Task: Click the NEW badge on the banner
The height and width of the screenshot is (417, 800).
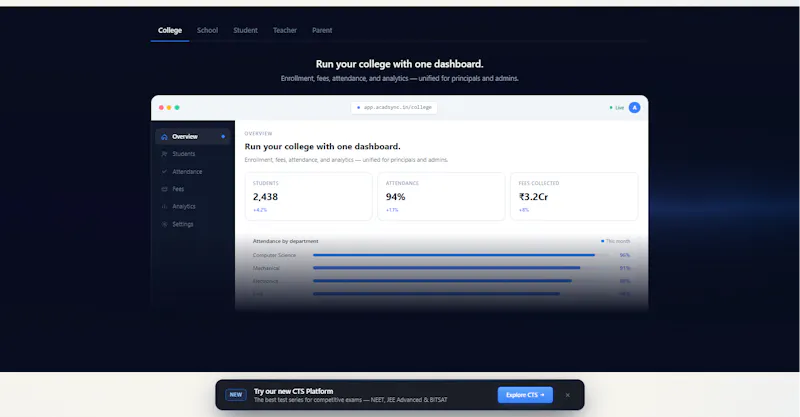Action: click(236, 395)
